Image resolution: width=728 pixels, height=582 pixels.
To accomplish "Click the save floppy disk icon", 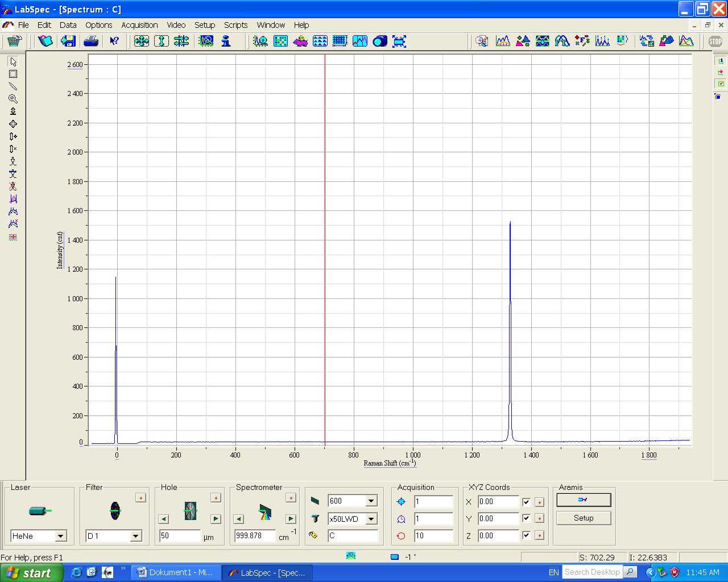I will tap(69, 41).
